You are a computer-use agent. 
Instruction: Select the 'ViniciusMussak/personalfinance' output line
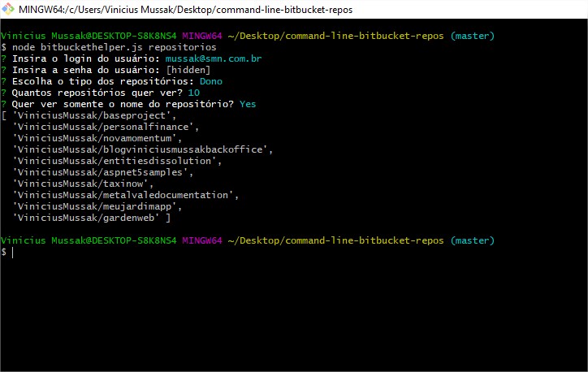106,128
